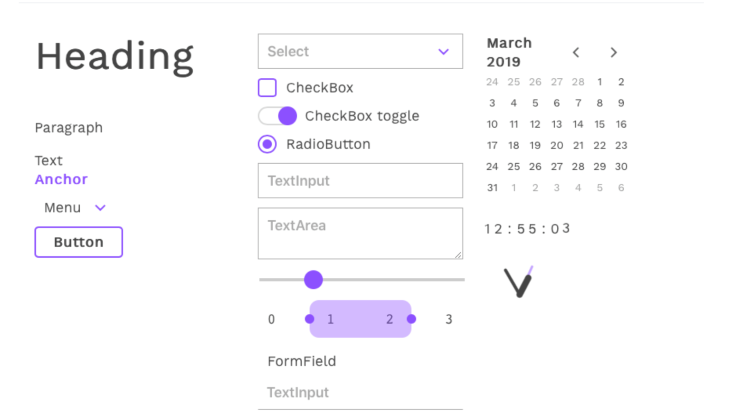The height and width of the screenshot is (417, 730).
Task: Open the Select dropdown
Action: [360, 51]
